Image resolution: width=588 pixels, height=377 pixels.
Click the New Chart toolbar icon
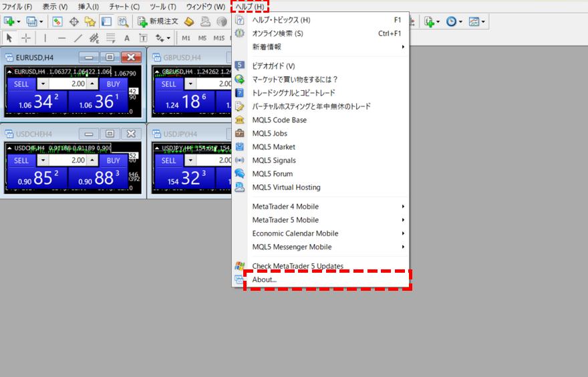9,21
